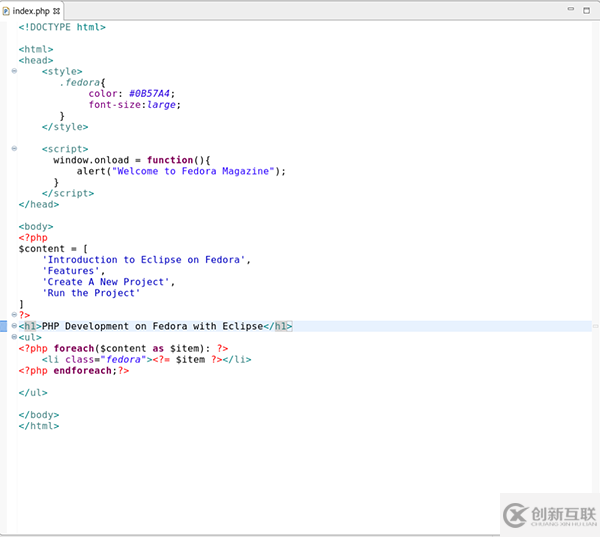Image resolution: width=600 pixels, height=537 pixels.
Task: Click the 'Features' array string
Action: [71, 271]
